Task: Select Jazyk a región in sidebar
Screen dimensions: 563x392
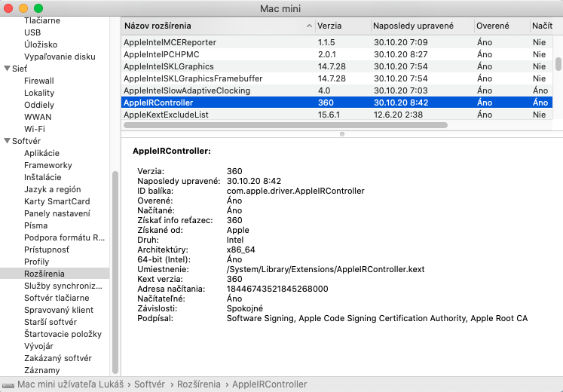Action: coord(53,189)
